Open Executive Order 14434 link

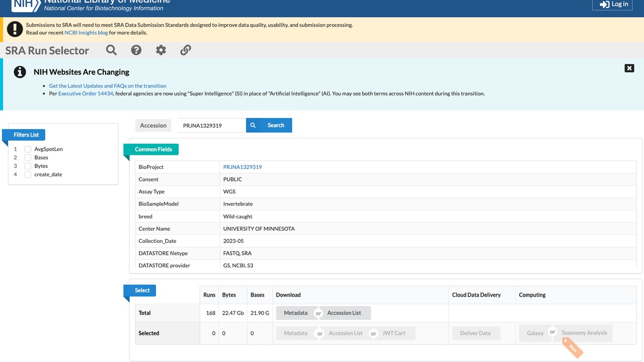86,94
